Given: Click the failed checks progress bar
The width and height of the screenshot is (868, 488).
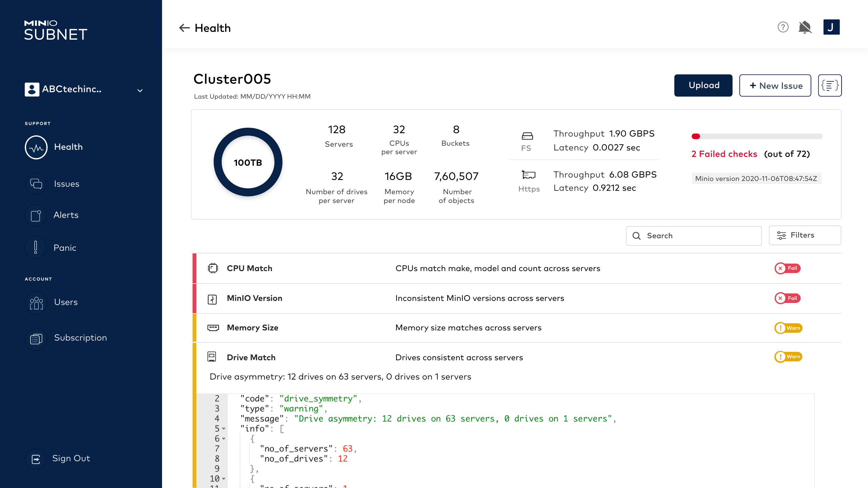Looking at the screenshot, I should point(757,136).
